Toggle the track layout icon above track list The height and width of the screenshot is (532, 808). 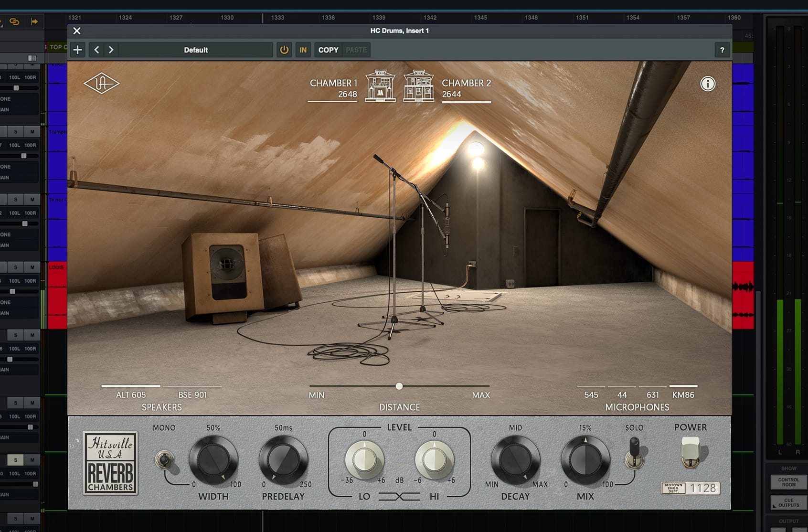[x=32, y=58]
